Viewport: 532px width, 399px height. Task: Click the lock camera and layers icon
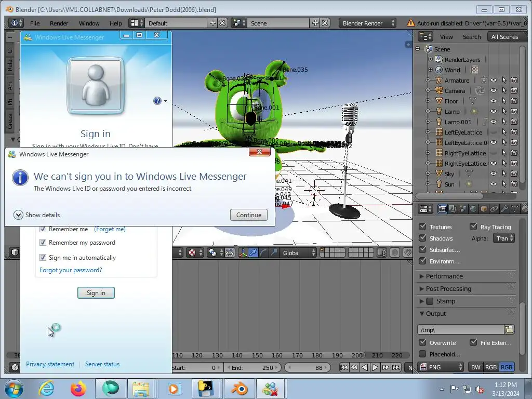coord(382,253)
